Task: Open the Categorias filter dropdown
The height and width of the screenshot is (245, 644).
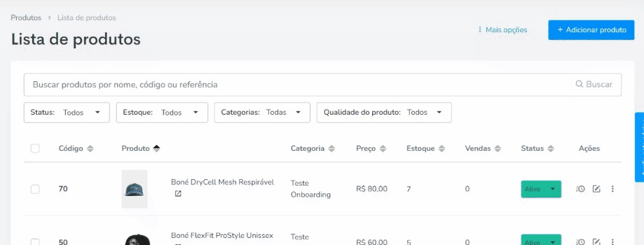Action: 262,113
